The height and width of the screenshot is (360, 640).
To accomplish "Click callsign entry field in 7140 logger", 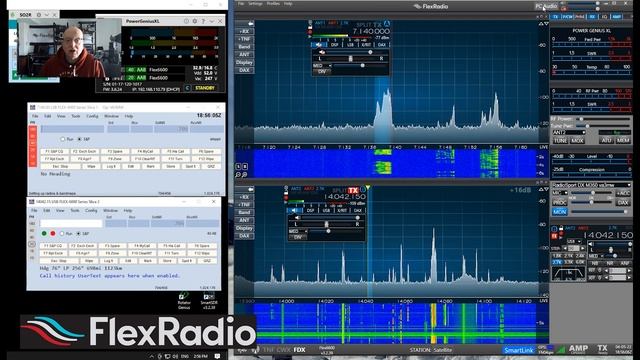I will coord(72,129).
